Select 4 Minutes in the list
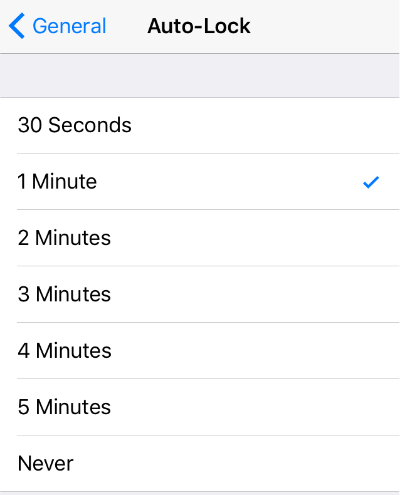Viewport: 400px width, 495px height. [200, 351]
